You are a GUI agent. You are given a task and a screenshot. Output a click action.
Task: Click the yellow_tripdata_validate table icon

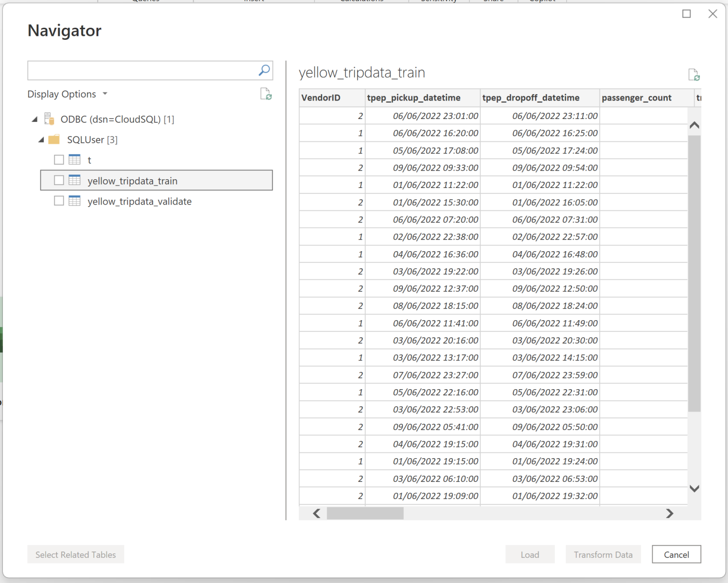[x=74, y=201]
